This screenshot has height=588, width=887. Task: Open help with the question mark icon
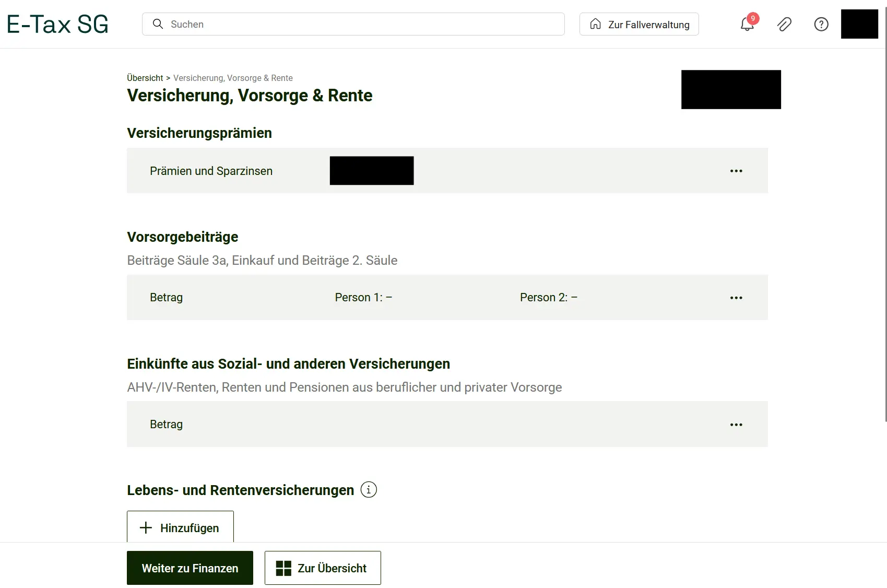pos(821,25)
